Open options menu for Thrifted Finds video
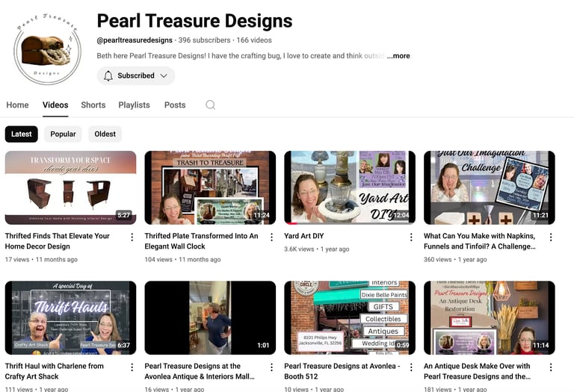The height and width of the screenshot is (392, 574). (132, 237)
